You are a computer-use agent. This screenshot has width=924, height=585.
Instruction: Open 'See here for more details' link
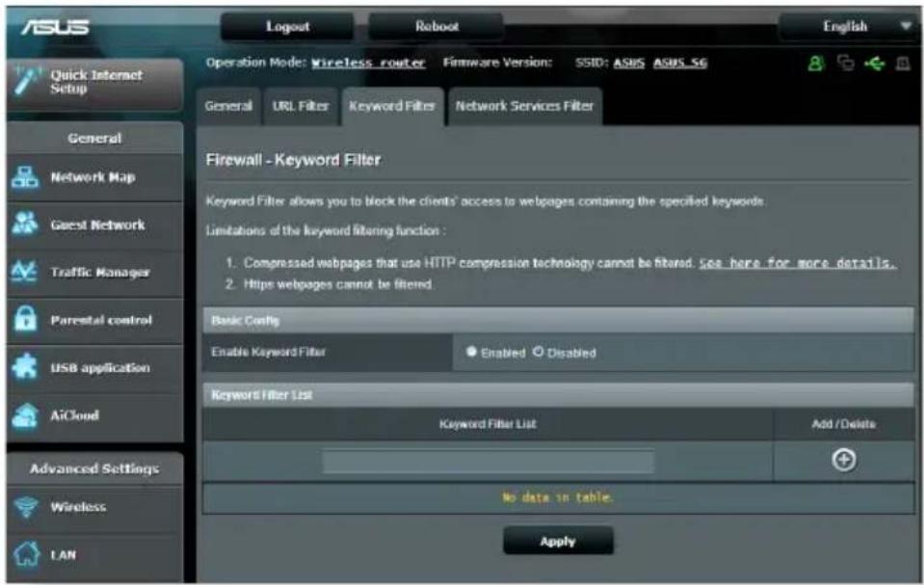pos(798,263)
